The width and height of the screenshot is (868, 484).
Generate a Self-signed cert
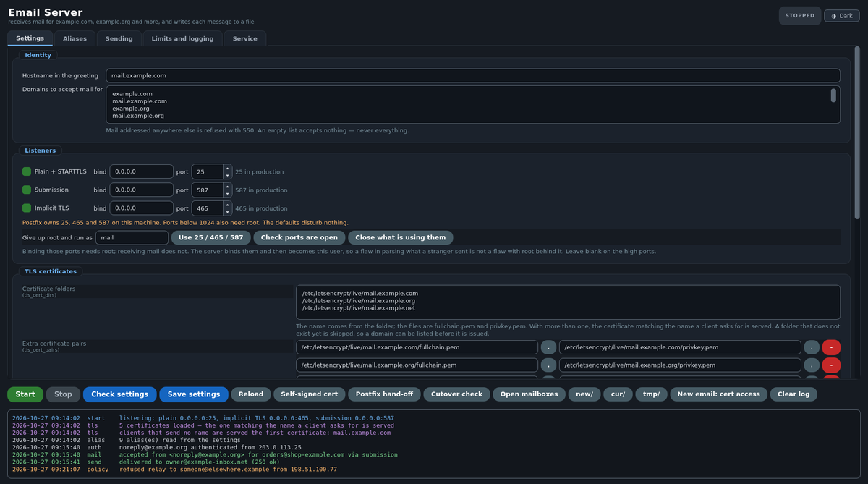[310, 394]
